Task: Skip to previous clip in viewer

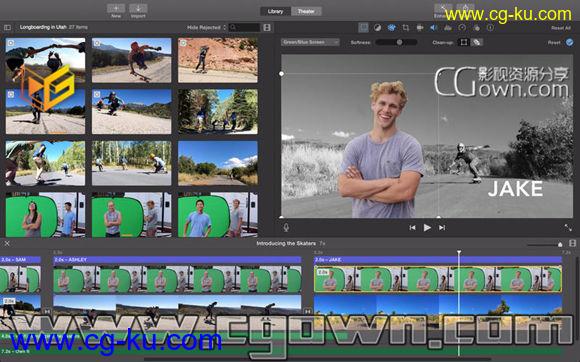Action: (x=412, y=228)
